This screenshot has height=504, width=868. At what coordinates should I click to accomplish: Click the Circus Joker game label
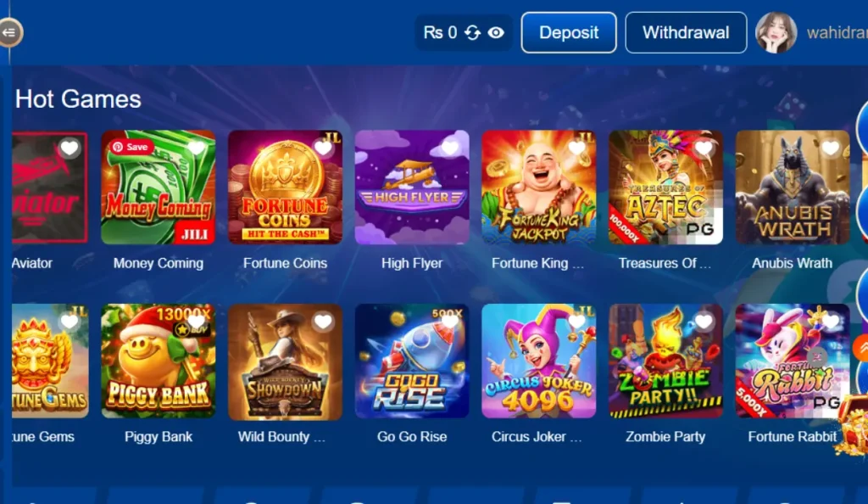[537, 436]
